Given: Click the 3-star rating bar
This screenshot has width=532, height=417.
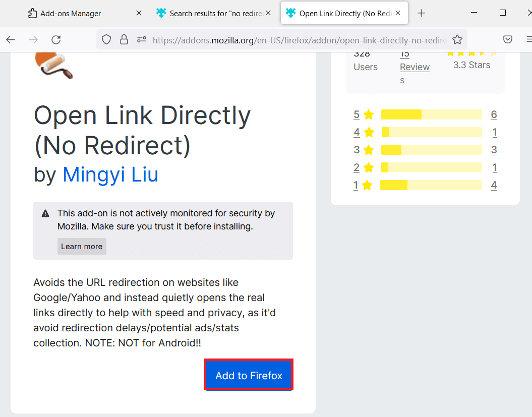Looking at the screenshot, I should click(431, 150).
